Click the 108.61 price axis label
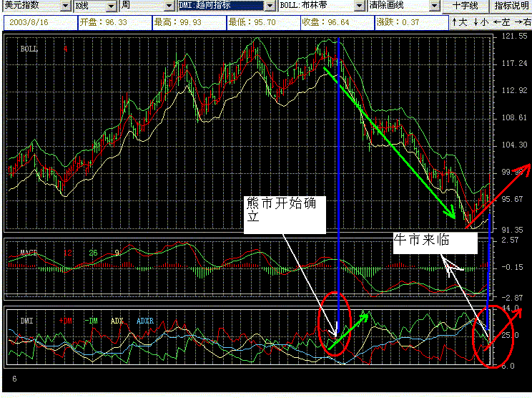The height and width of the screenshot is (398, 532). click(x=514, y=117)
